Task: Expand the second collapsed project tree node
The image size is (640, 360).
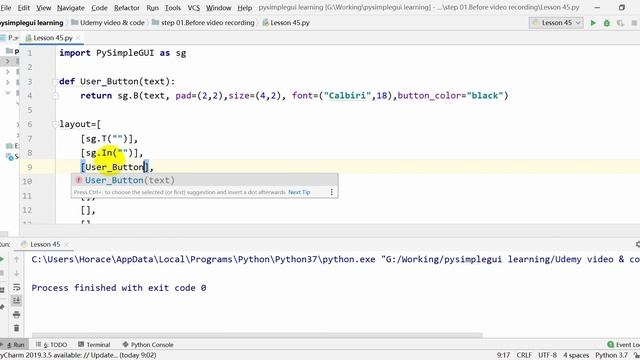Action: (8, 72)
